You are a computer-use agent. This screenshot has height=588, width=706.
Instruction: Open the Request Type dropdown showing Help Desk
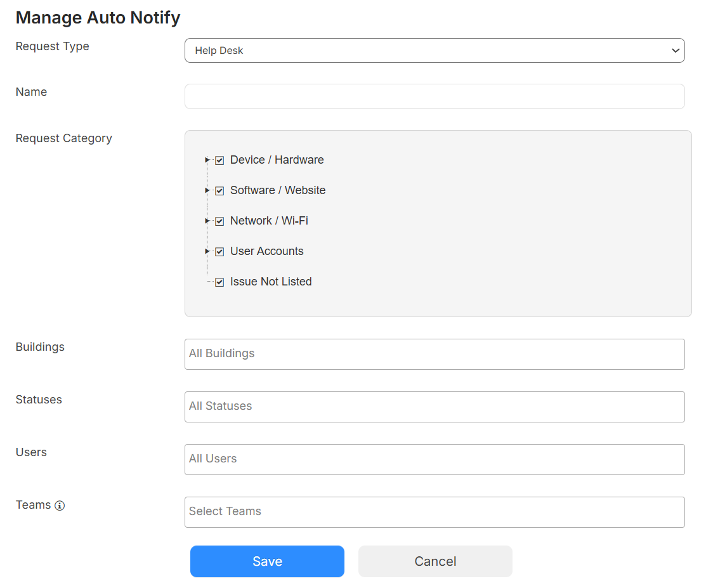[435, 50]
